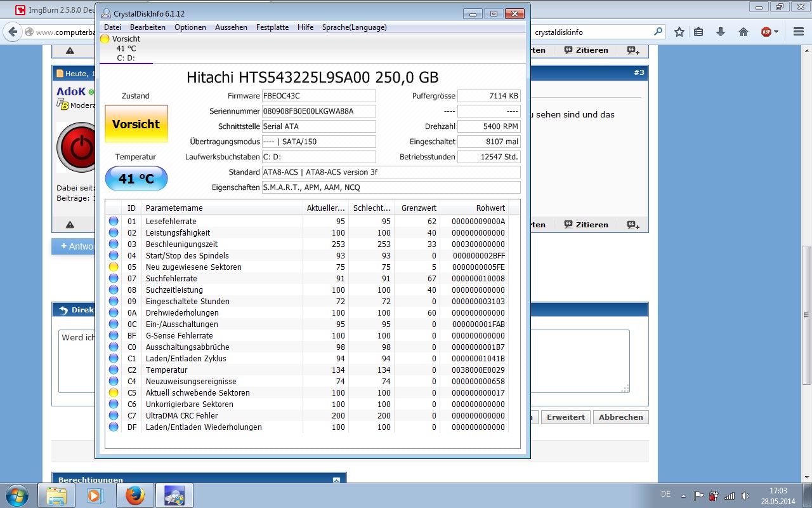Viewport: 812px width, 508px height.
Task: Go to Firefox home page icon
Action: tap(743, 32)
